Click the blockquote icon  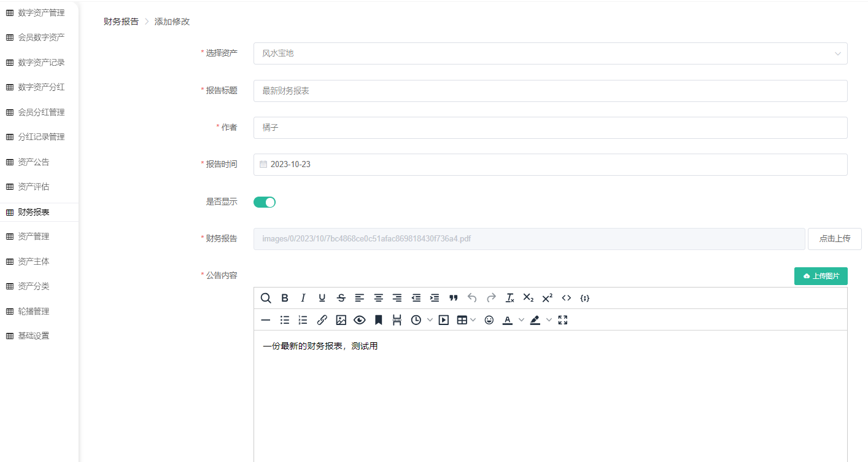[454, 298]
